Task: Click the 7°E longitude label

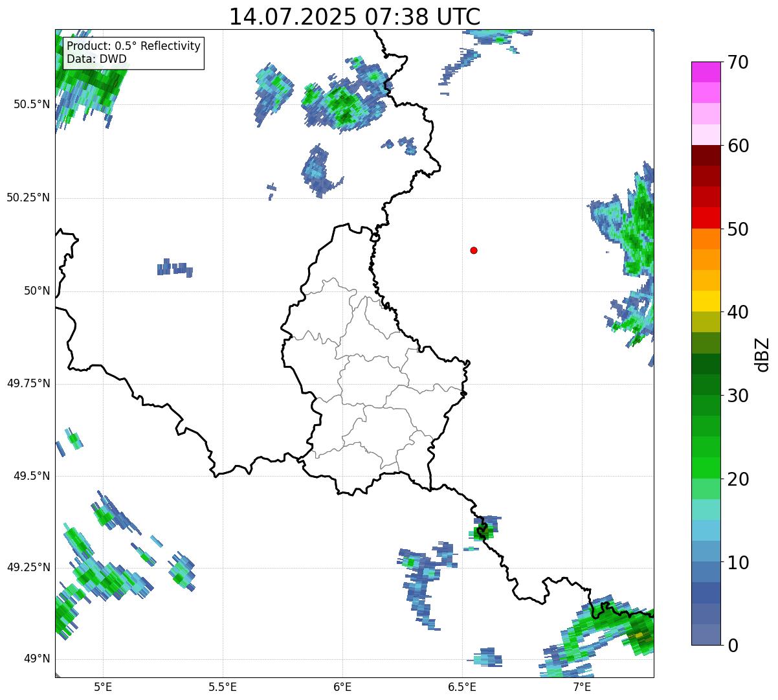Action: 582,686
